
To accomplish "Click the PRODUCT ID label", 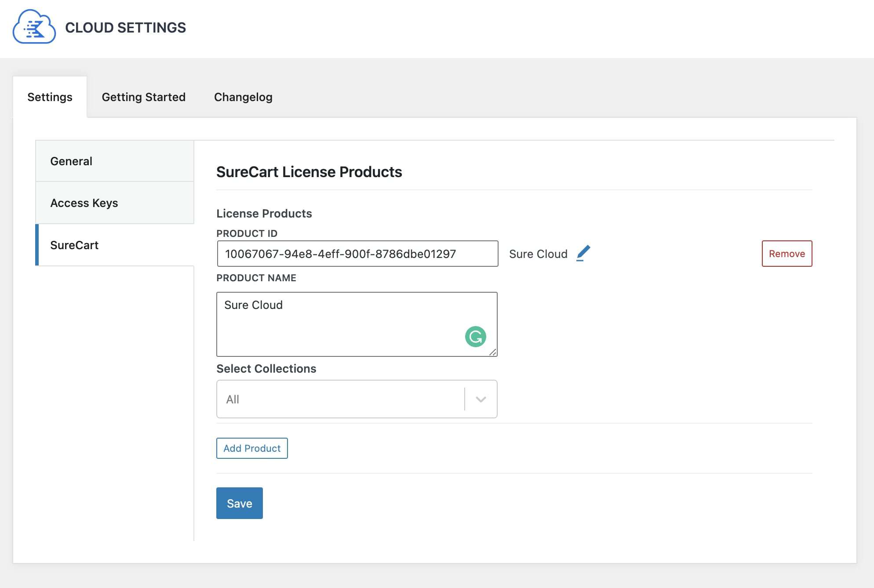I will point(247,233).
